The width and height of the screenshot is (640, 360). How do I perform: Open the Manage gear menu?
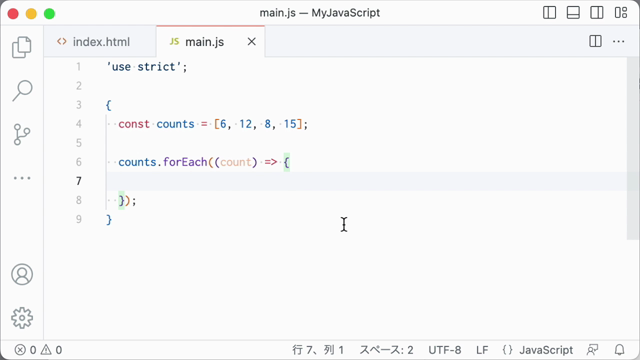pos(22,318)
